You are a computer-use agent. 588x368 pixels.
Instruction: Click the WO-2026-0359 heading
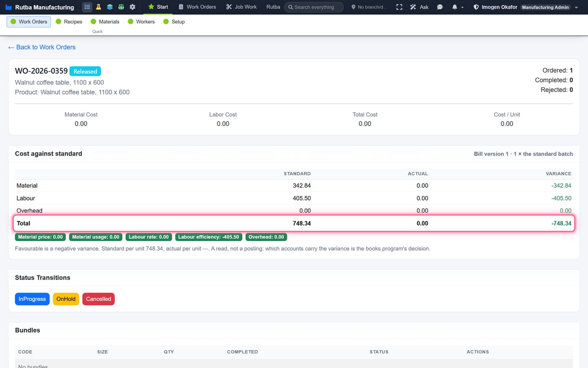(x=41, y=71)
